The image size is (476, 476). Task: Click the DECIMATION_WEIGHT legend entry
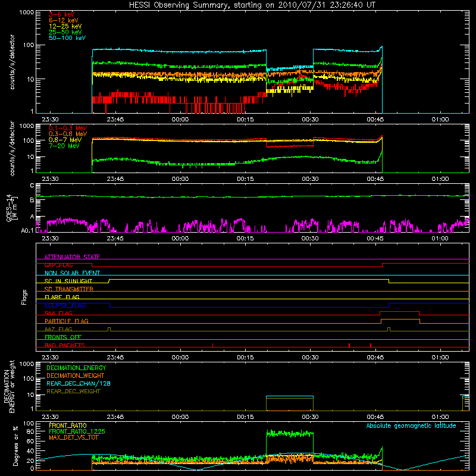tap(76, 375)
